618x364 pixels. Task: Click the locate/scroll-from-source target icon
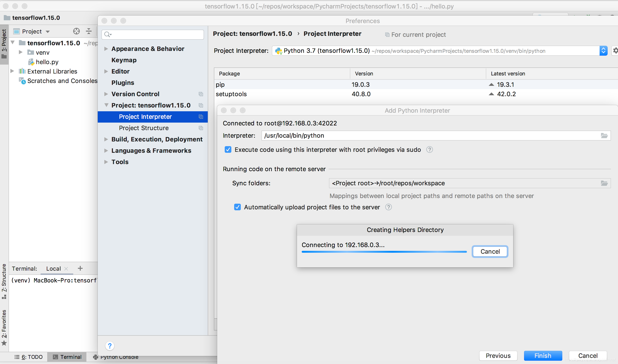click(76, 31)
